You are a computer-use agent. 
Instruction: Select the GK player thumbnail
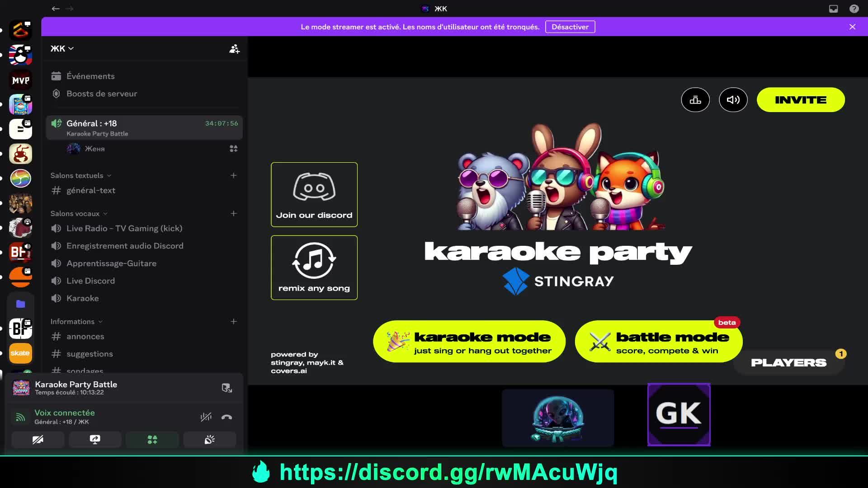[679, 414]
